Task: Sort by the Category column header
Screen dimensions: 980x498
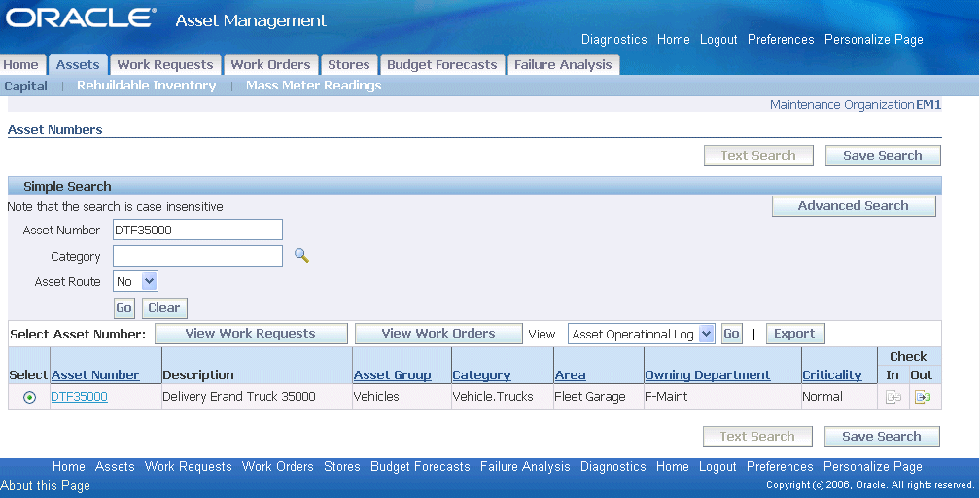Action: coord(481,374)
